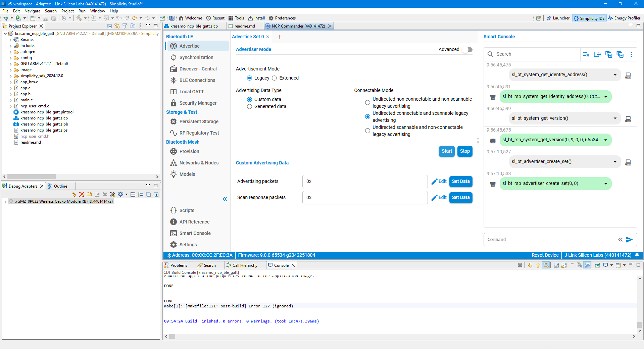
Task: Edit Scan response packets data
Action: (x=439, y=197)
